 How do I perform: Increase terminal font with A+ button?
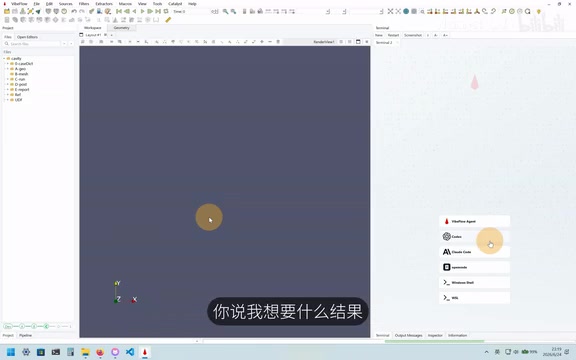[445, 35]
